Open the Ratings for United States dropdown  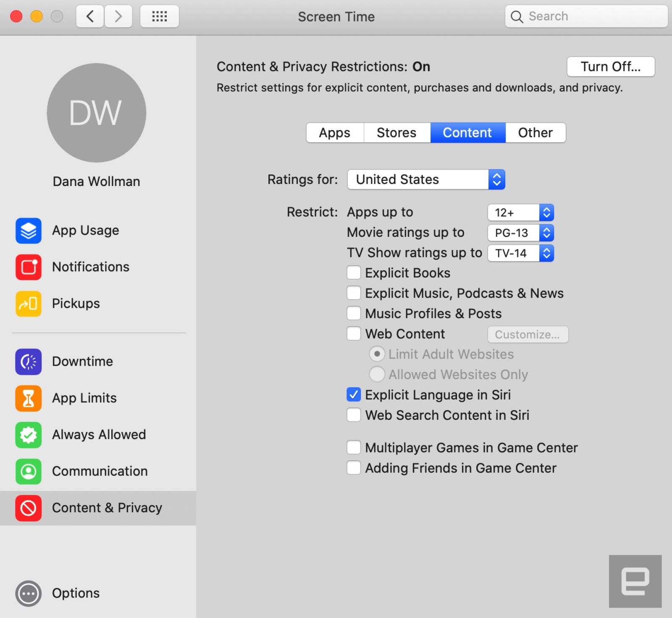click(426, 180)
